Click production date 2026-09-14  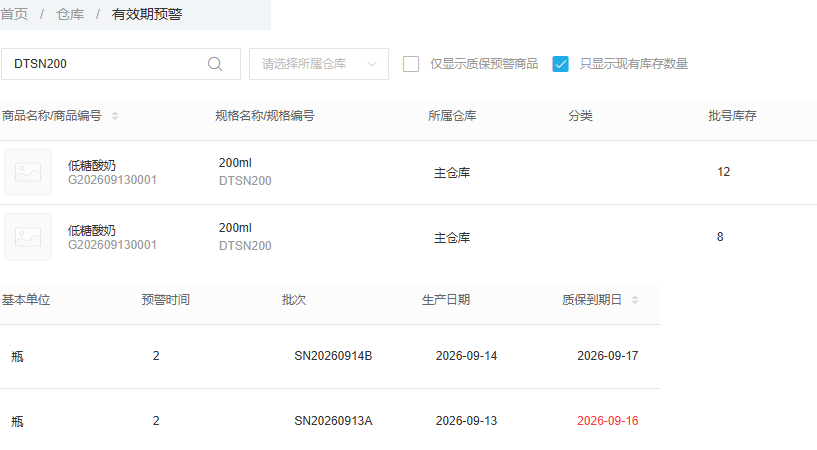(x=466, y=356)
